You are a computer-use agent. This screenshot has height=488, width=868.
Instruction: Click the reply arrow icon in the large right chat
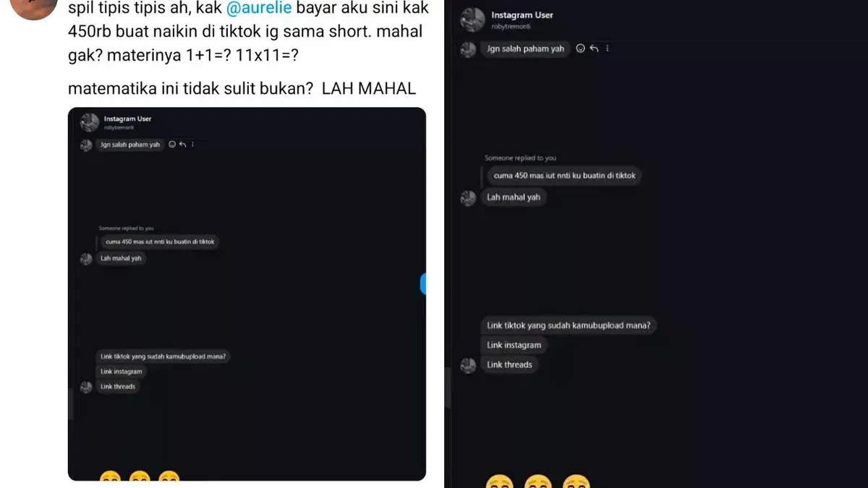click(x=594, y=48)
